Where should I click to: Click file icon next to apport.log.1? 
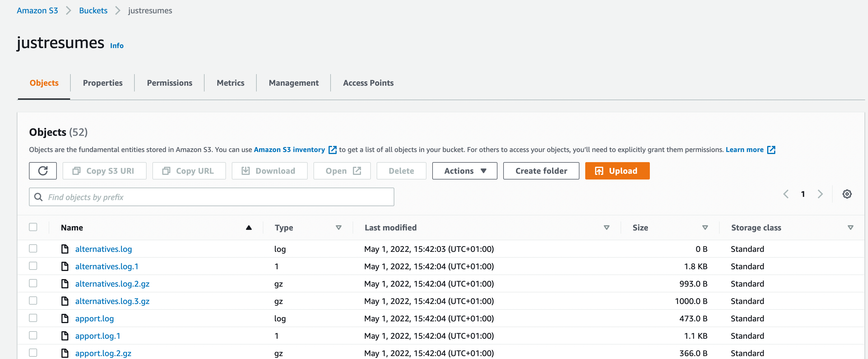point(65,336)
